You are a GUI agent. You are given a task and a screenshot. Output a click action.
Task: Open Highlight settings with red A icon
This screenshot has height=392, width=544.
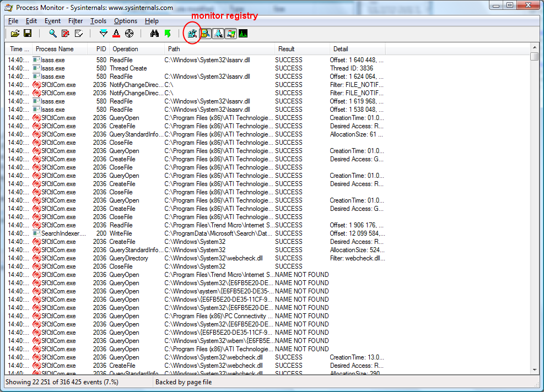click(x=116, y=33)
